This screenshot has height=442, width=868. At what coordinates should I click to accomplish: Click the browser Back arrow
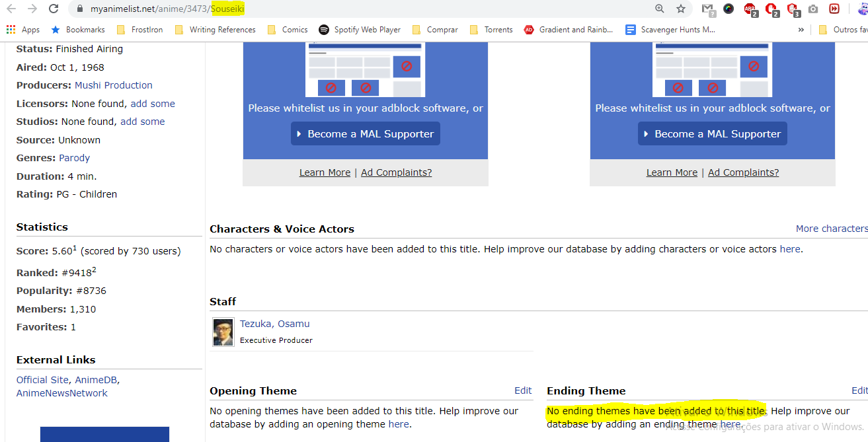[x=11, y=9]
